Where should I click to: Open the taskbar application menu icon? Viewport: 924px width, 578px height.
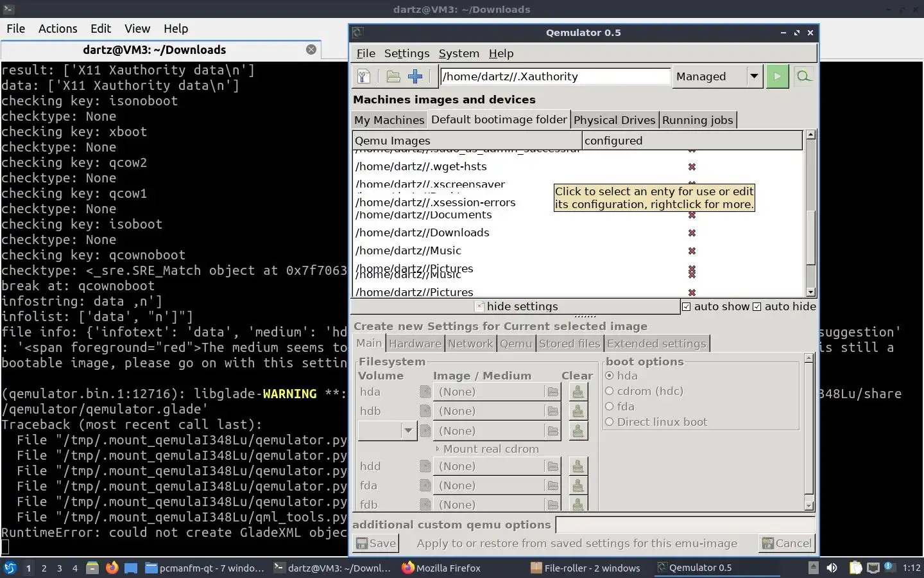(10, 568)
